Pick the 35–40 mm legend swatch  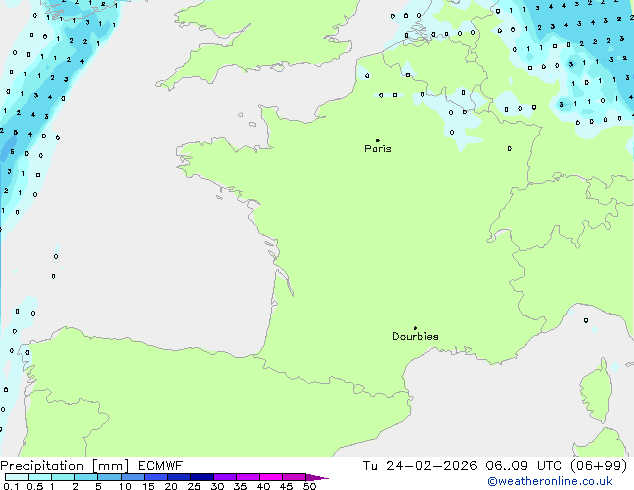pos(247,477)
